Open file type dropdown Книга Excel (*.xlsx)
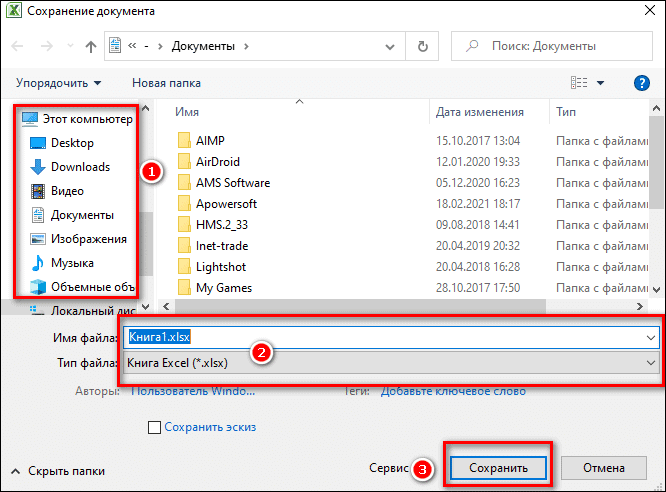The image size is (666, 492). [x=391, y=363]
